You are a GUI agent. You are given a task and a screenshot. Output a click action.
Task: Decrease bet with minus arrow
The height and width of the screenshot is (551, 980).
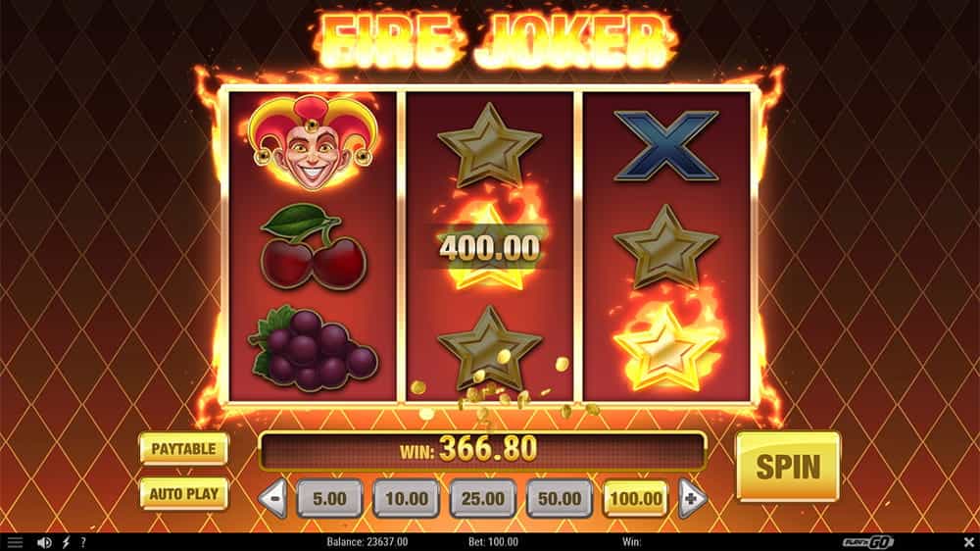pyautogui.click(x=273, y=498)
